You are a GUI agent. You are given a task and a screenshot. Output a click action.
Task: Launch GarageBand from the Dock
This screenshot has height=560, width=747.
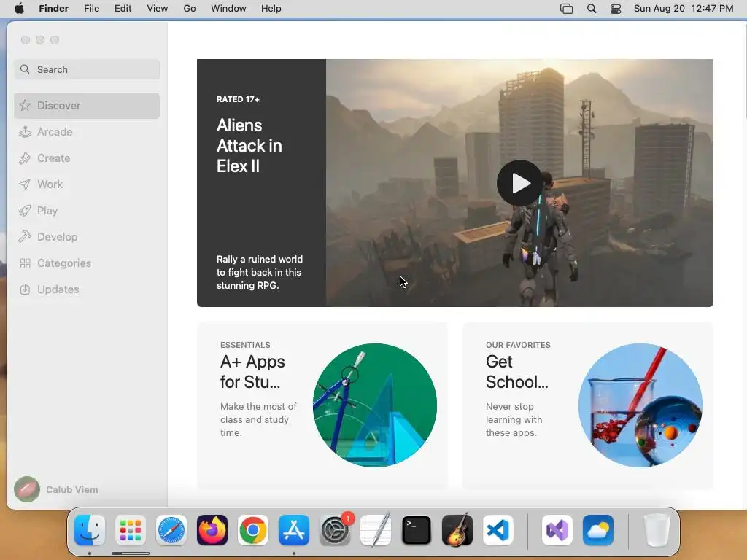tap(457, 530)
